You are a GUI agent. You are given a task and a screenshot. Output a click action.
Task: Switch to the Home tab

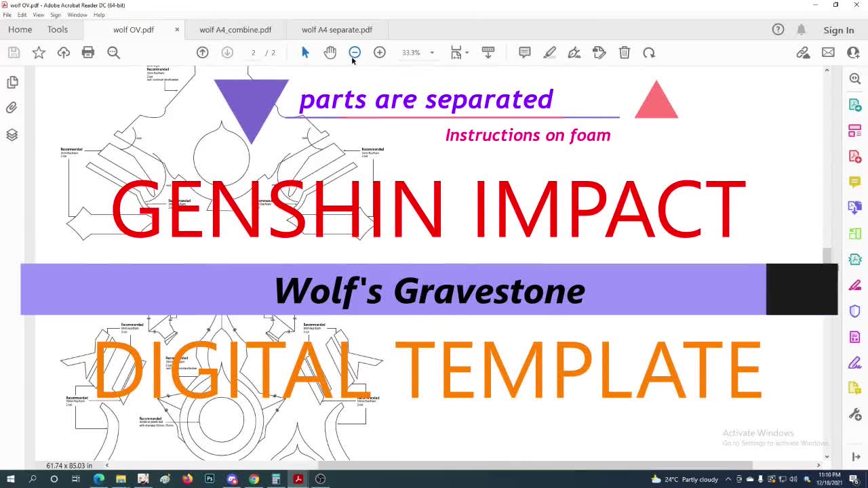click(x=20, y=30)
